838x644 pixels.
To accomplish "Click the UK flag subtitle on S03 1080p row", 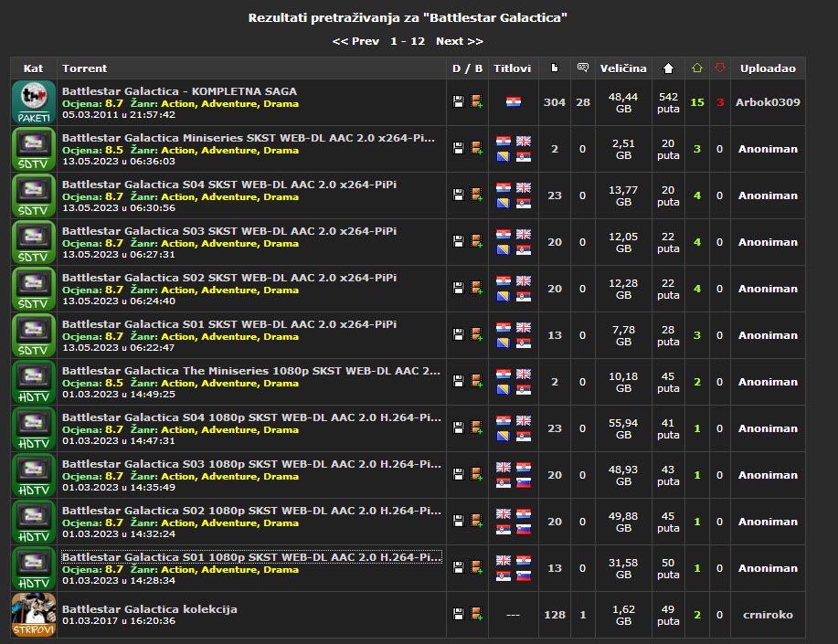I will tap(504, 467).
